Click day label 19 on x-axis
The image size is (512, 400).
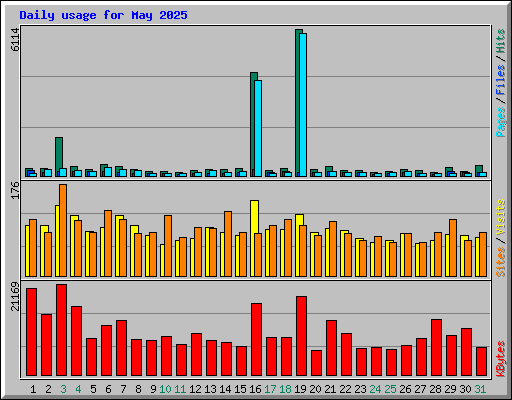(x=300, y=389)
